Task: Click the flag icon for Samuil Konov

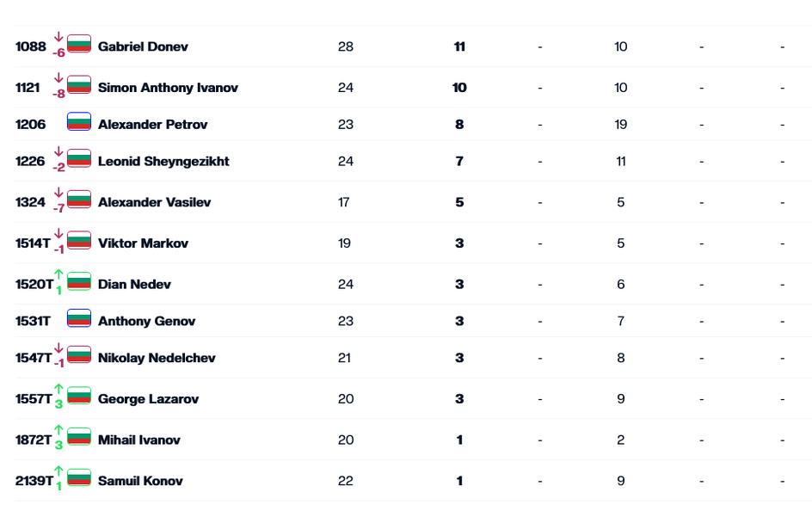Action: click(x=79, y=477)
